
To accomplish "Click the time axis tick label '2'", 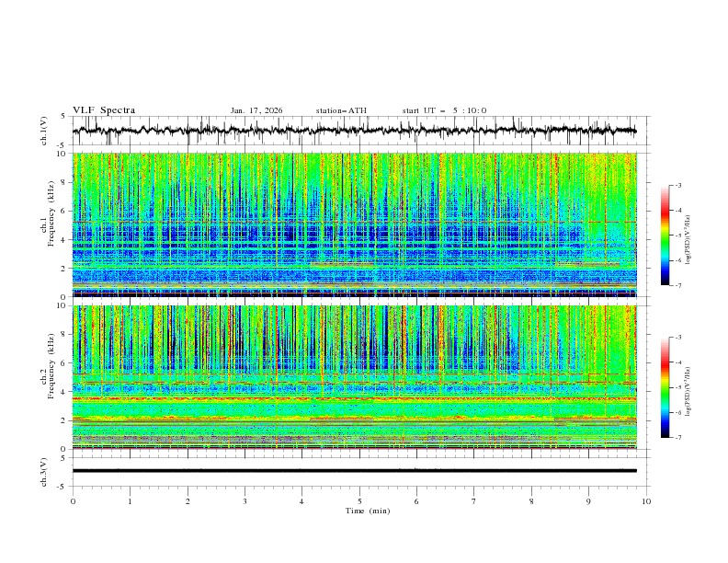I will coord(188,501).
